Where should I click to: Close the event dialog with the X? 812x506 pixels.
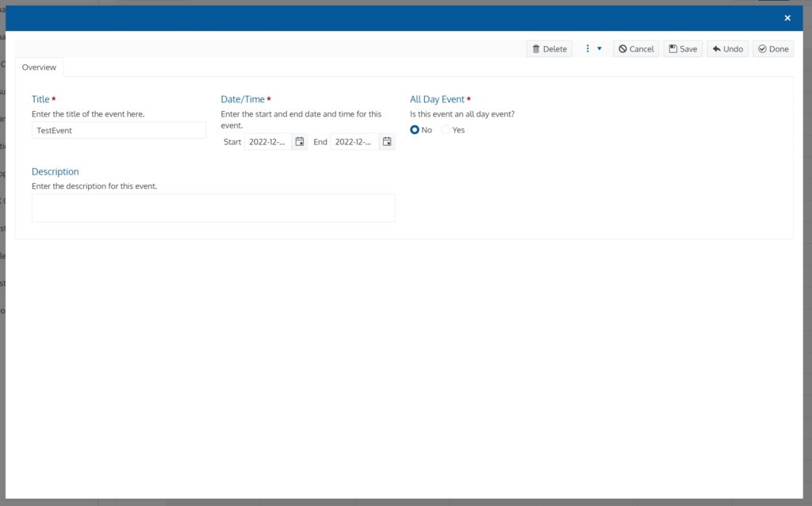[787, 18]
